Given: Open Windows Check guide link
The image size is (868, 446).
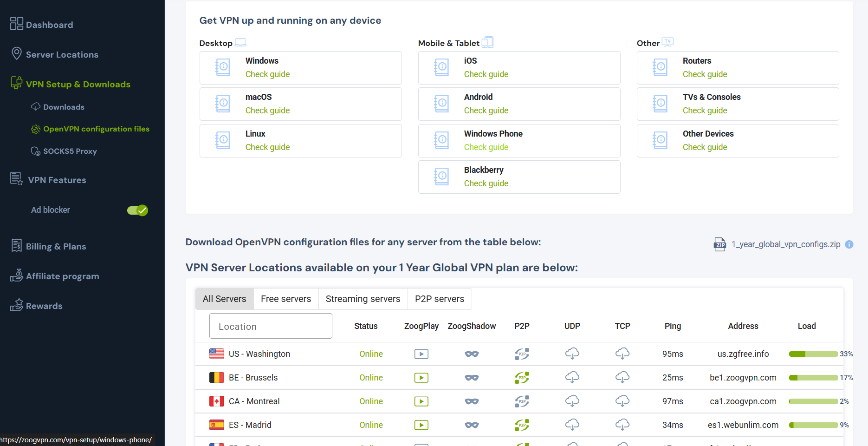Looking at the screenshot, I should pyautogui.click(x=267, y=74).
